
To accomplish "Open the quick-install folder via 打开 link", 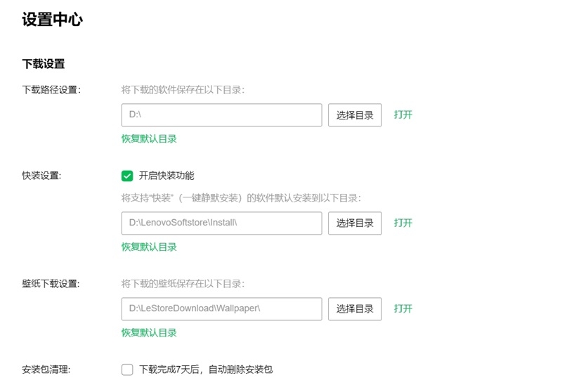I will (403, 223).
